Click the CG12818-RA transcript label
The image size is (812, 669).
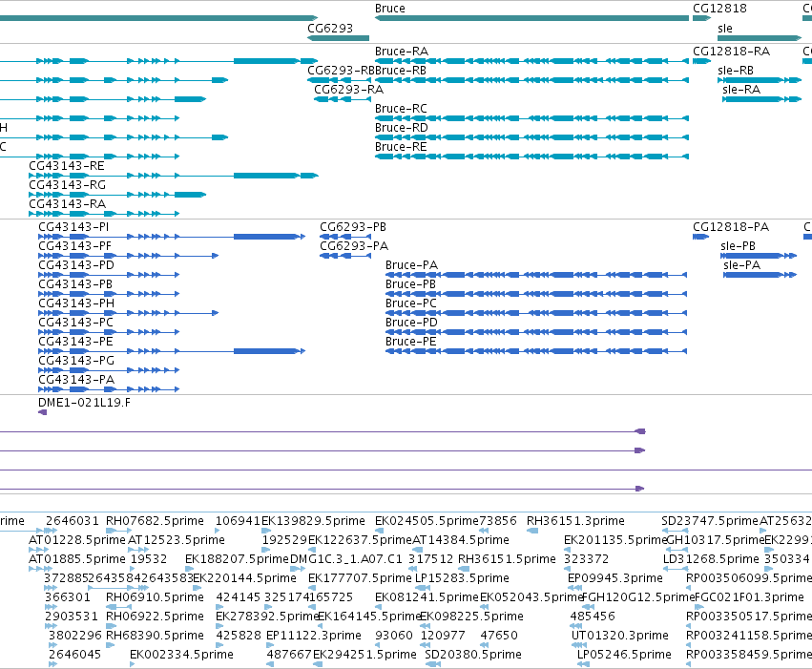(731, 52)
